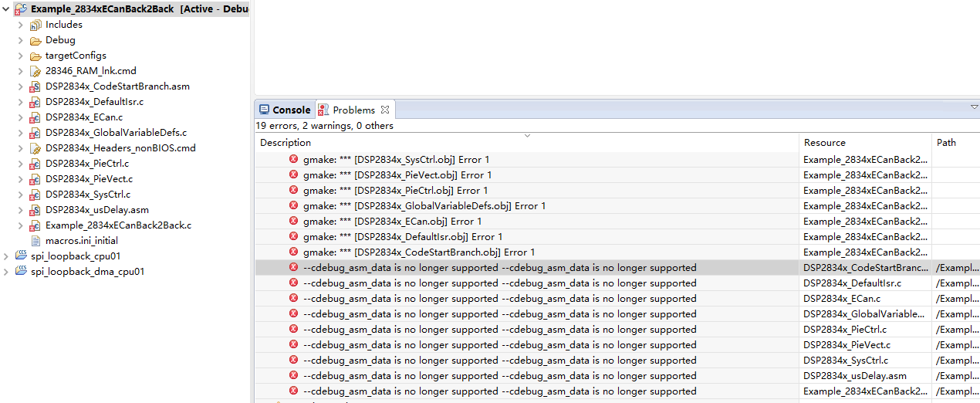980x403 pixels.
Task: Select the DSP2834x_DefaultIsr.obj gmake error row
Action: 617,237
